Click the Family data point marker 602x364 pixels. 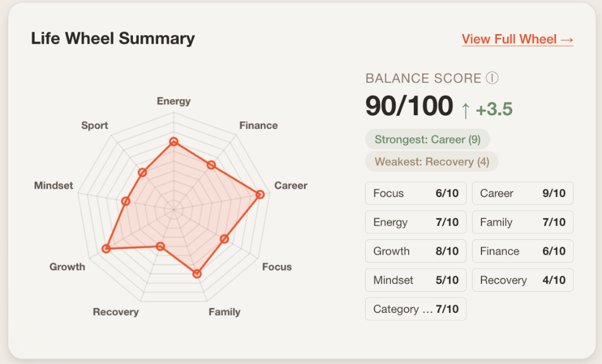pyautogui.click(x=196, y=273)
